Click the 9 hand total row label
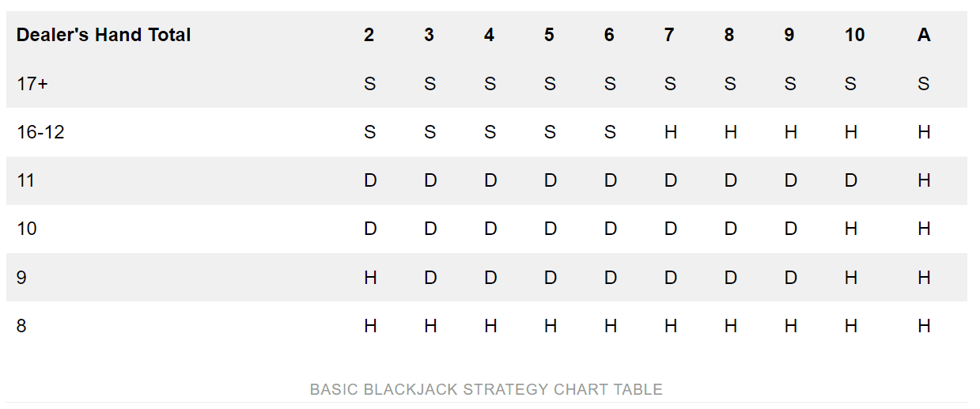Screen dimensions: 980x409 [x=21, y=278]
